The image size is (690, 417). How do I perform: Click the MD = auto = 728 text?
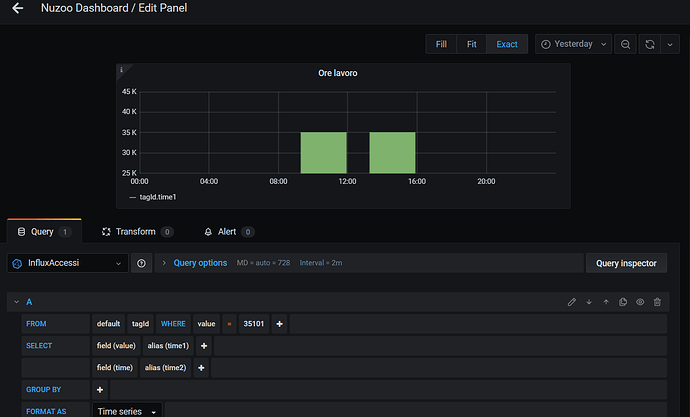pos(263,263)
